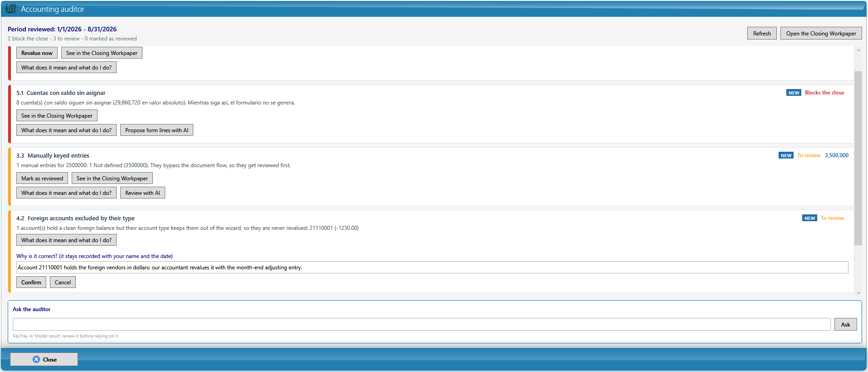
Task: Propose form lines with AI
Action: point(157,130)
